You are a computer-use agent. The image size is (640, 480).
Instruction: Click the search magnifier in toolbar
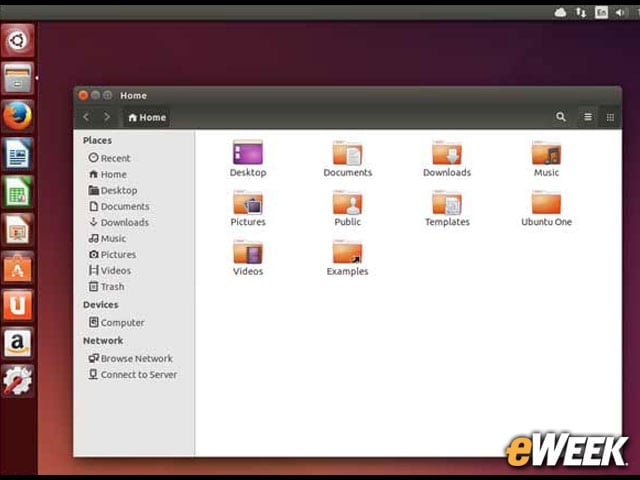pyautogui.click(x=561, y=117)
